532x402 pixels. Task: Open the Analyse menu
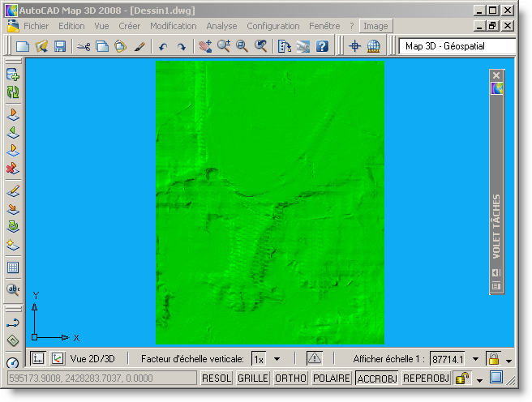point(221,26)
